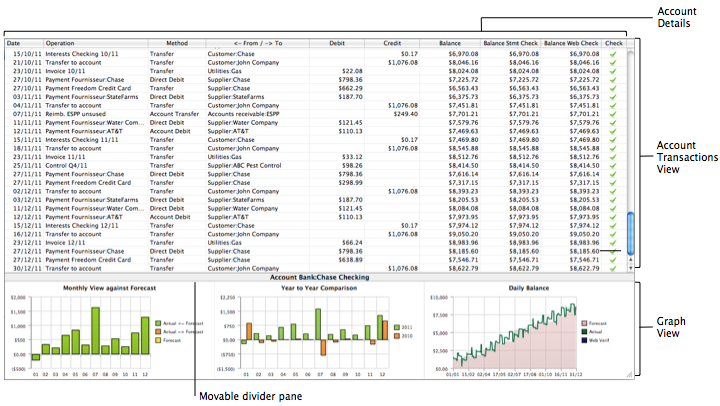Click the '<- From / -> To' column header
Viewport: 720px width, 406px height.
258,43
